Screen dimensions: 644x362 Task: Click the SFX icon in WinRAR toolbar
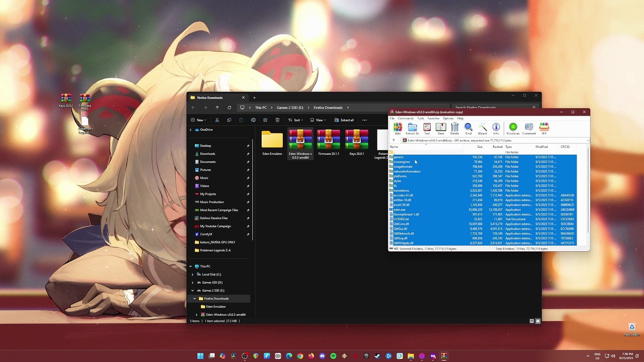point(544,129)
